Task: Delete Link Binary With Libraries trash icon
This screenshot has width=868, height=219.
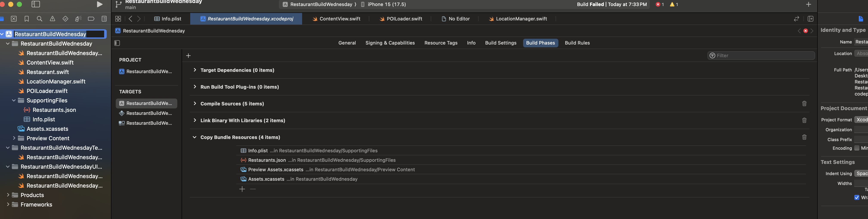Action: pos(804,121)
